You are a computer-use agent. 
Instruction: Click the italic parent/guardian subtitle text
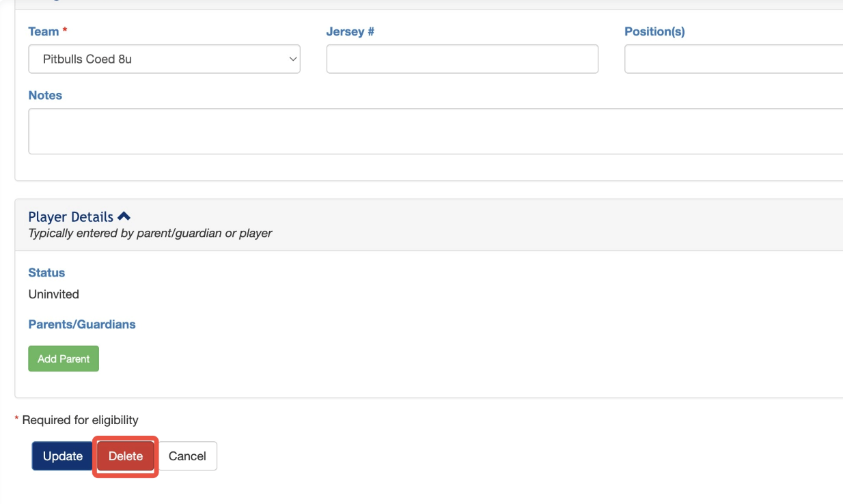tap(150, 234)
